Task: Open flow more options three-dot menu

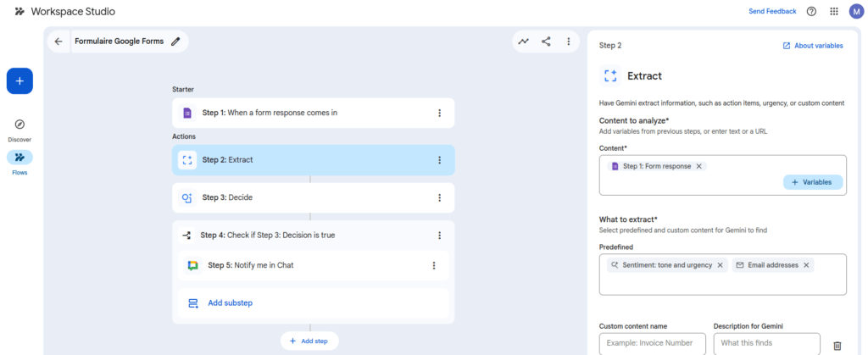Action: (x=568, y=42)
